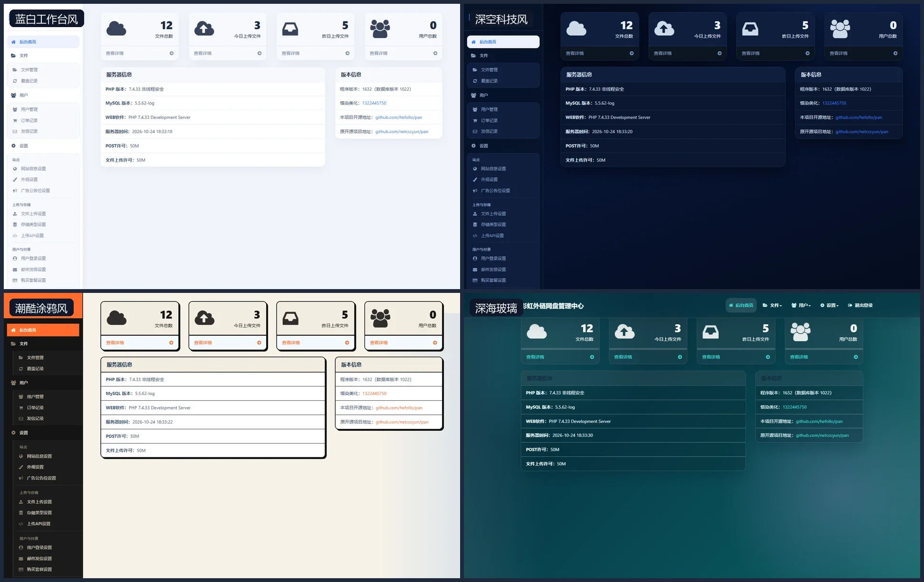This screenshot has width=924, height=582.
Task: Open the 文件 dropdown in the 深海玻璃 top navigation
Action: tap(772, 305)
